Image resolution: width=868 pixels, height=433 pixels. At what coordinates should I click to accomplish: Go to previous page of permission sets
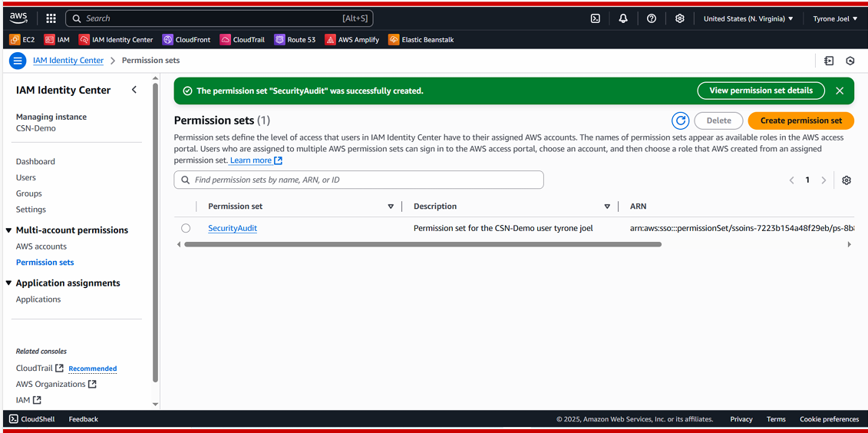[791, 180]
